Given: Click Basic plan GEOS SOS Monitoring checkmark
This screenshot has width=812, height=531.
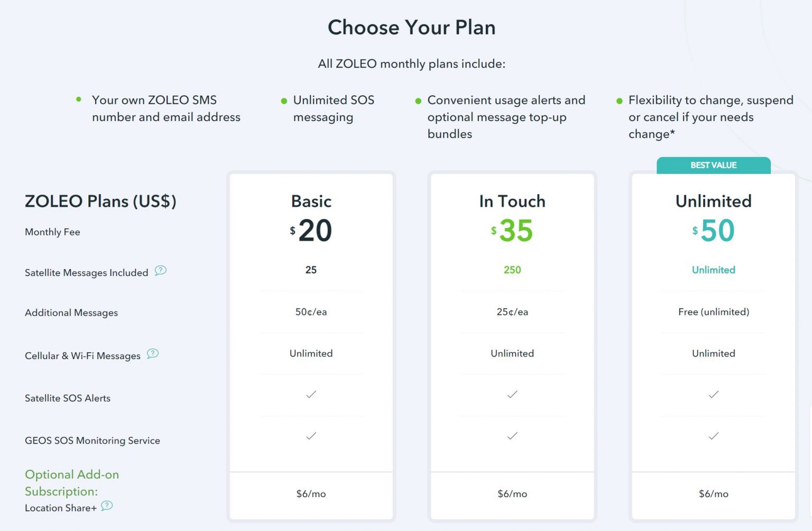Looking at the screenshot, I should pyautogui.click(x=311, y=436).
